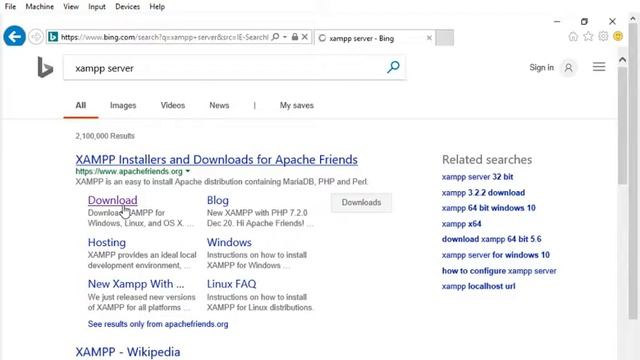Open the File menu
This screenshot has height=360, width=640.
10,7
